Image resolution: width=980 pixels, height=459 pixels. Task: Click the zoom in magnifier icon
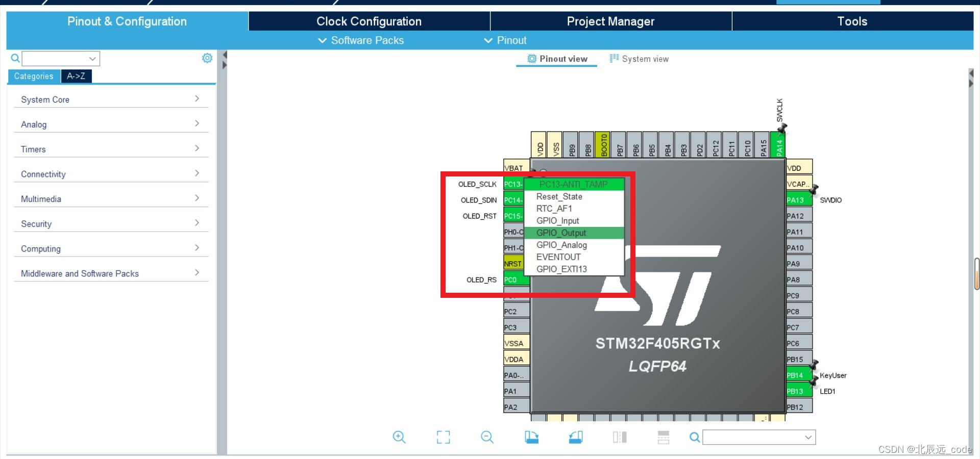pos(399,437)
